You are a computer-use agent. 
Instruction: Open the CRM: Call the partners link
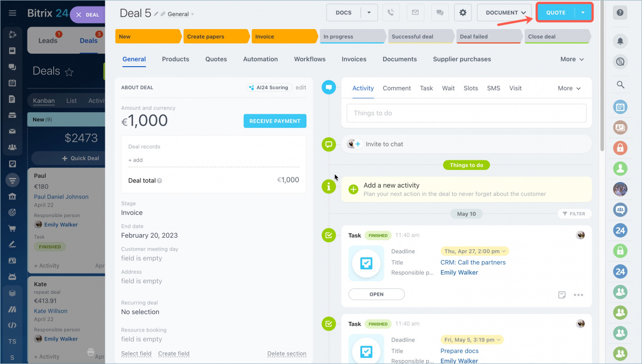[473, 262]
